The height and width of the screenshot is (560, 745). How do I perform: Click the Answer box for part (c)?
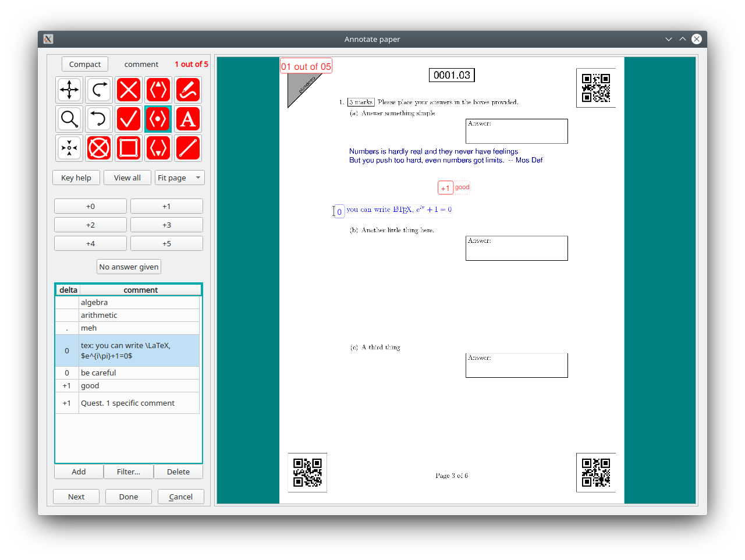pyautogui.click(x=517, y=365)
